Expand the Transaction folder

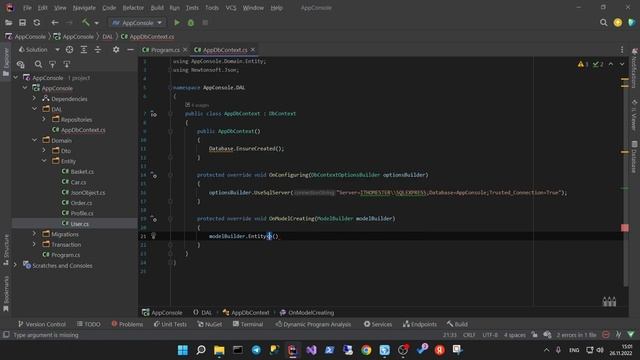[35, 244]
